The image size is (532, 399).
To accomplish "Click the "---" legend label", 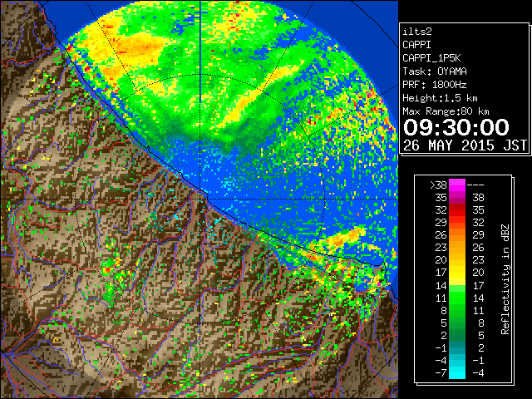I will [x=475, y=185].
